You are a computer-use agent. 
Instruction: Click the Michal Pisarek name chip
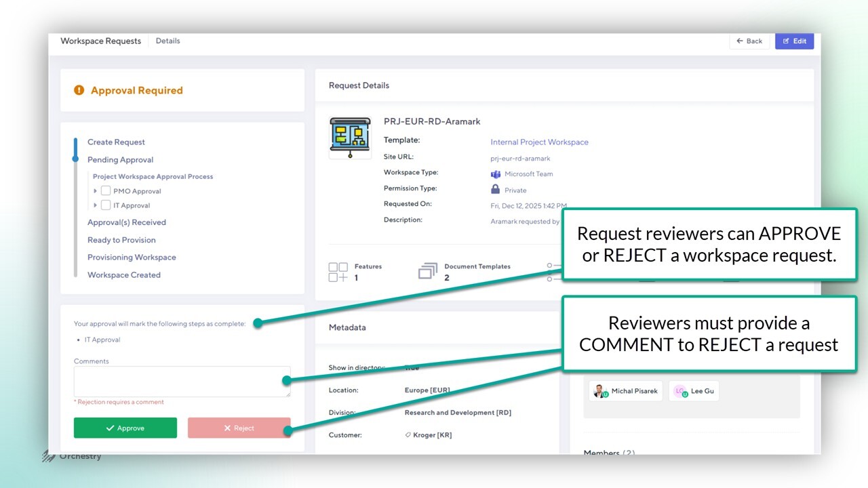[626, 391]
